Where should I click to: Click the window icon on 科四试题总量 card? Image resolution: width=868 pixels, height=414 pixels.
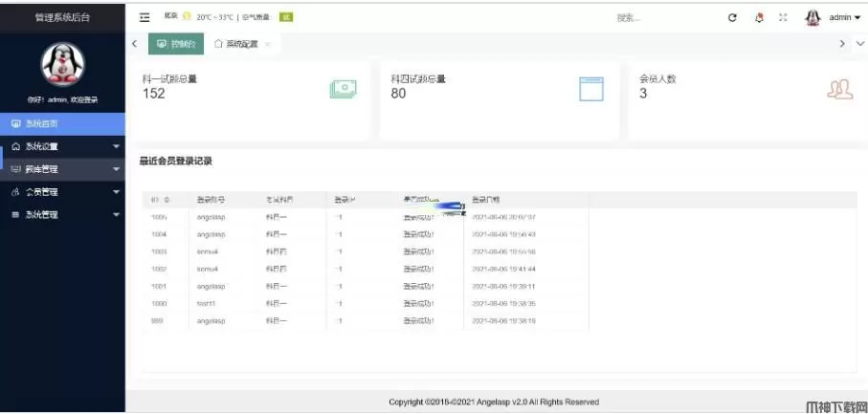click(591, 89)
